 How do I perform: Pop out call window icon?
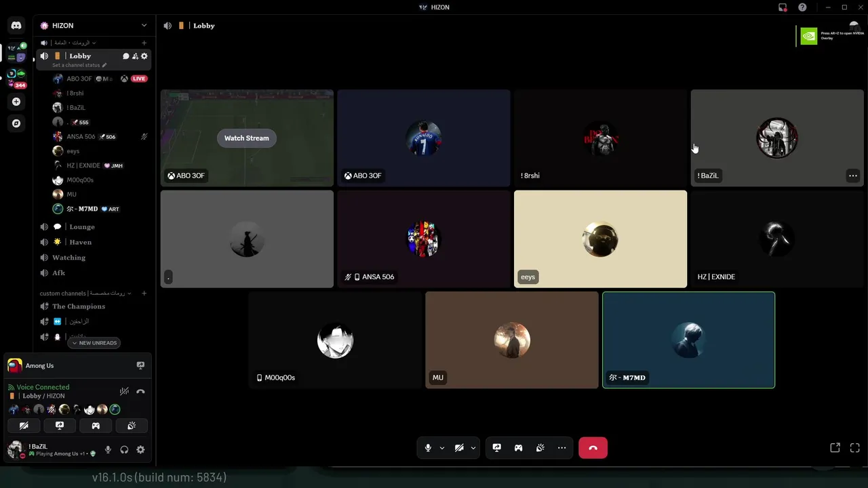[835, 448]
